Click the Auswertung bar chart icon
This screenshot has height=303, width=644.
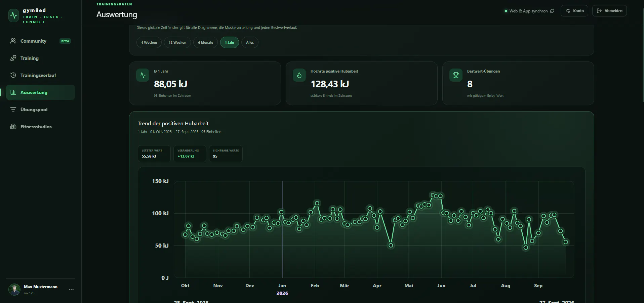(x=13, y=92)
